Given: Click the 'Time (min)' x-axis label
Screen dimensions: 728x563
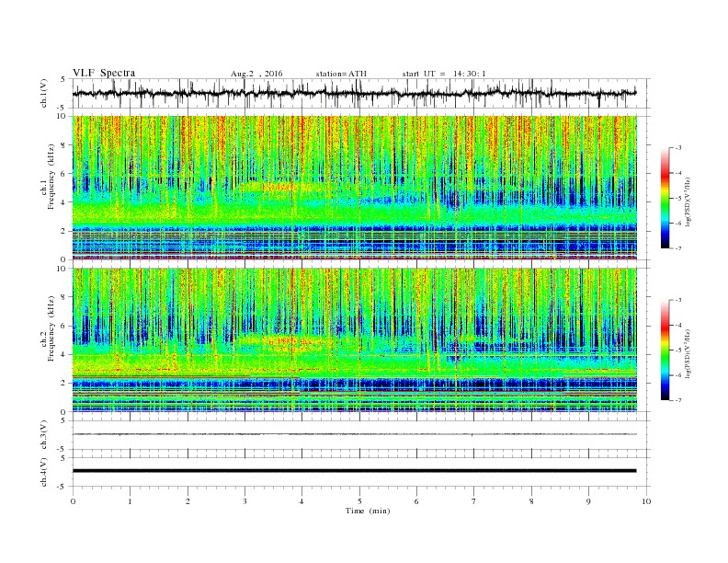Looking at the screenshot, I should pyautogui.click(x=368, y=511).
